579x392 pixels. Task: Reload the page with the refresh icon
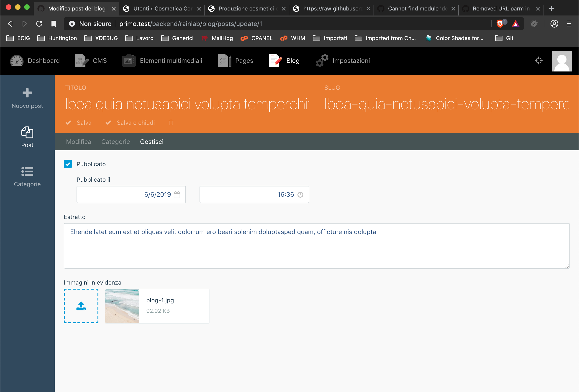[39, 24]
